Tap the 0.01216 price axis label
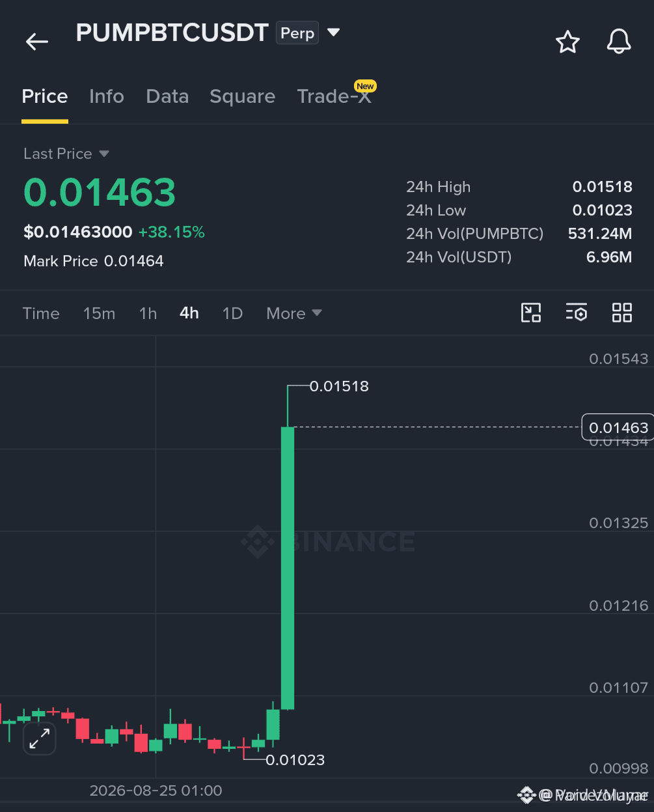The width and height of the screenshot is (654, 812). (618, 606)
